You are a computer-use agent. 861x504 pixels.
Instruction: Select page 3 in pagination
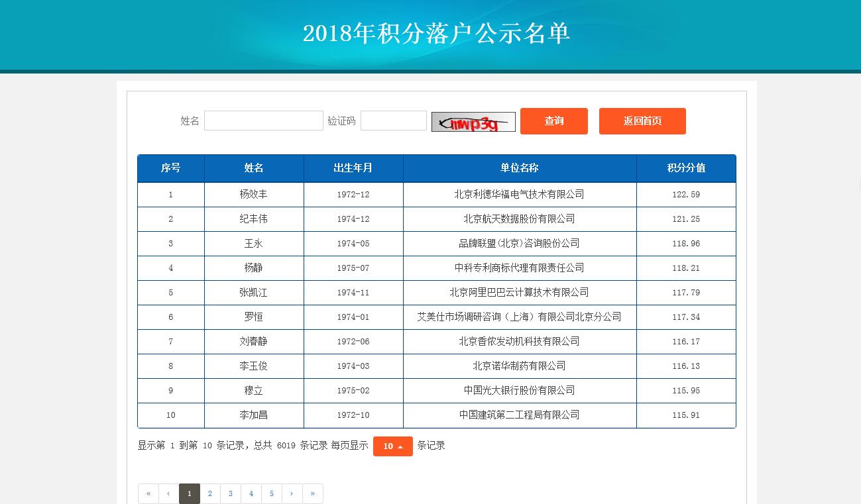coord(230,493)
